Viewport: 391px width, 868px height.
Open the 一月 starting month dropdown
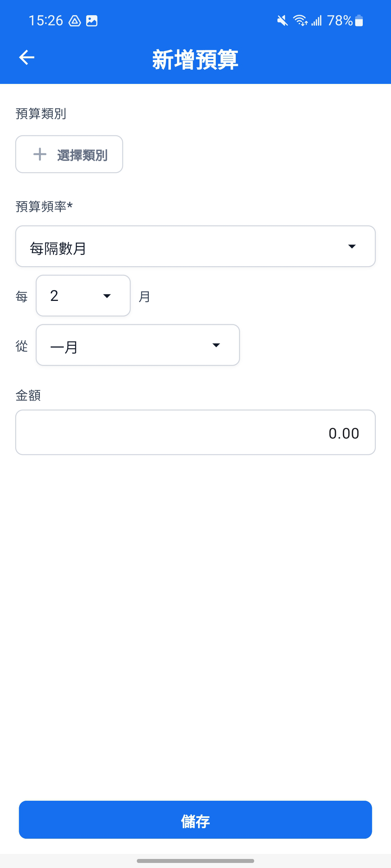[x=138, y=345]
